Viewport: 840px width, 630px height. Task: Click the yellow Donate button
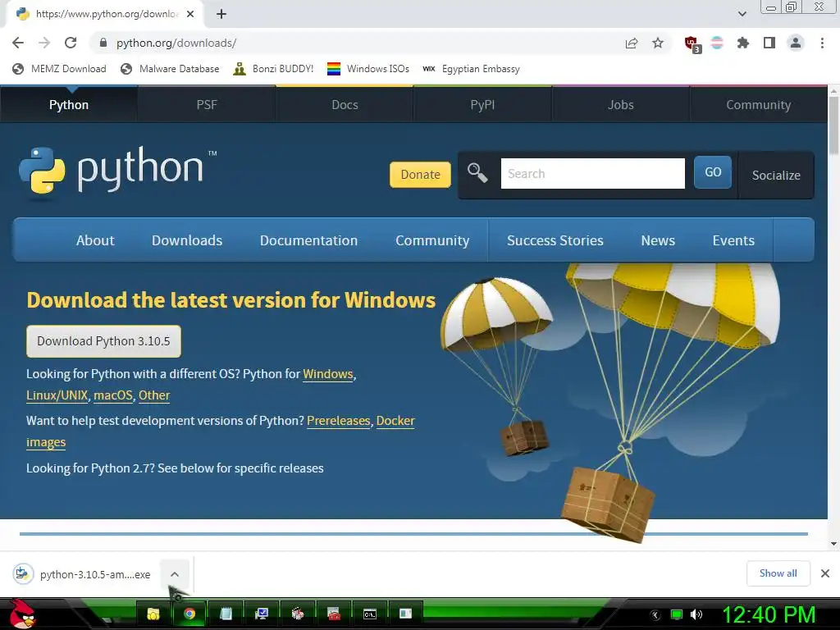[420, 175]
